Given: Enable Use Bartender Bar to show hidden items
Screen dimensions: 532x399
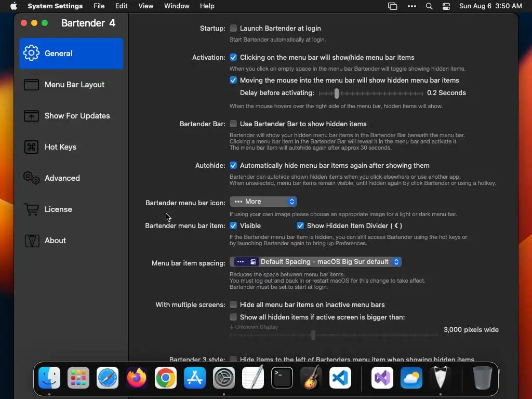Looking at the screenshot, I should (233, 124).
